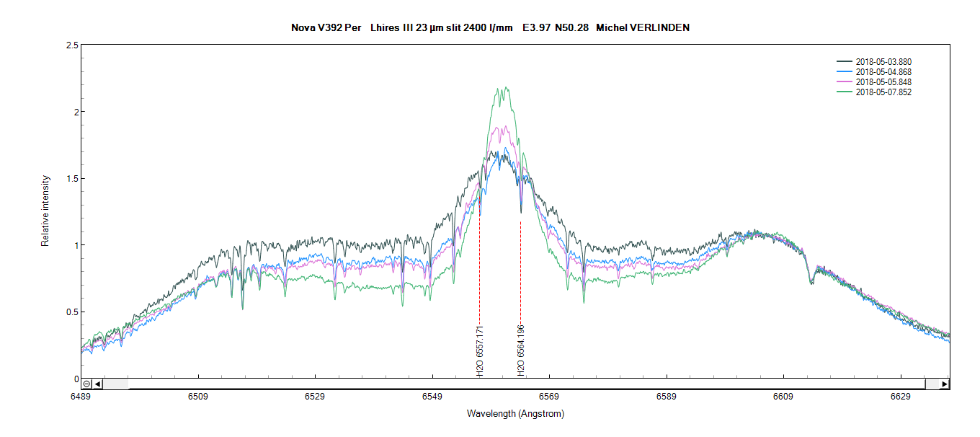Click the blue legend line swatch
This screenshot has width=980, height=437.
pyautogui.click(x=845, y=72)
